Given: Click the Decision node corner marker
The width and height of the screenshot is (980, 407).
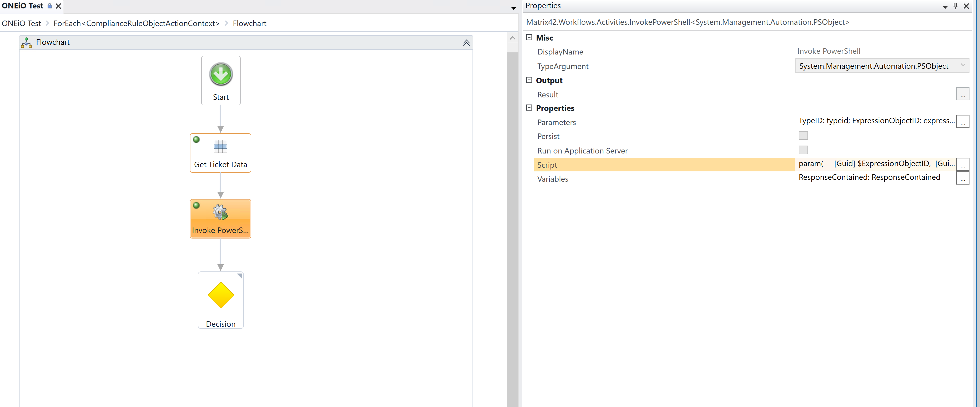Looking at the screenshot, I should point(240,276).
